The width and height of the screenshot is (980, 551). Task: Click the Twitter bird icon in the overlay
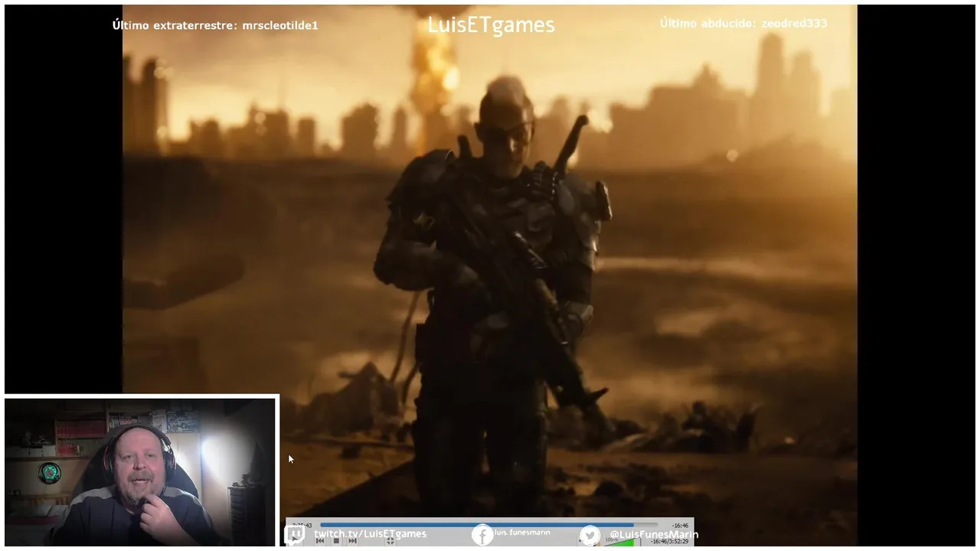(x=590, y=536)
